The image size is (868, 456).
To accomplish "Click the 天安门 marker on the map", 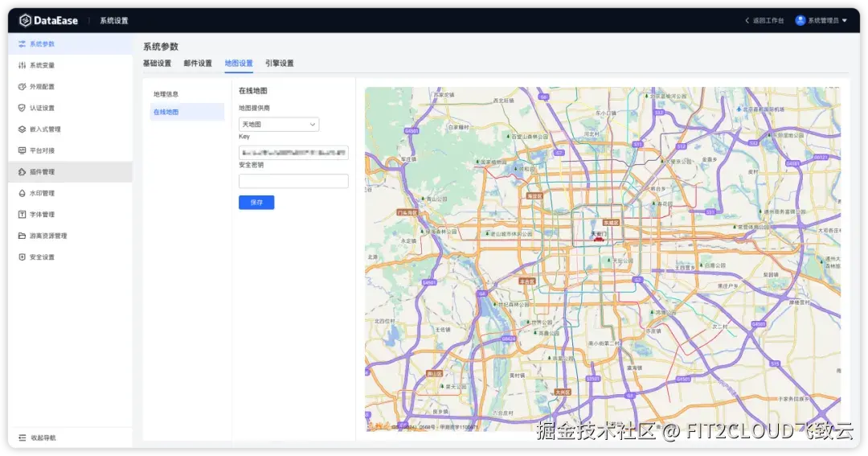I will click(x=599, y=236).
